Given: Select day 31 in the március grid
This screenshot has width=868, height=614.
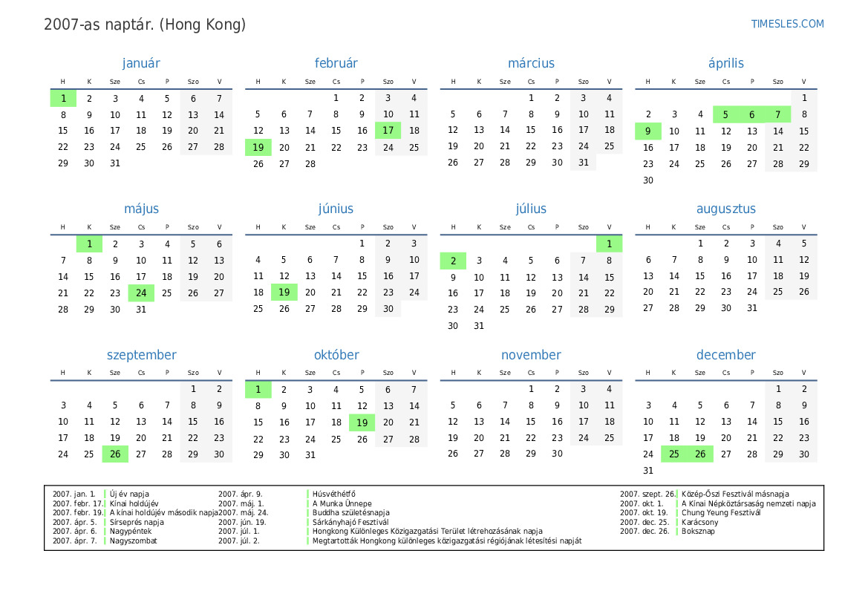Looking at the screenshot, I should click(584, 163).
